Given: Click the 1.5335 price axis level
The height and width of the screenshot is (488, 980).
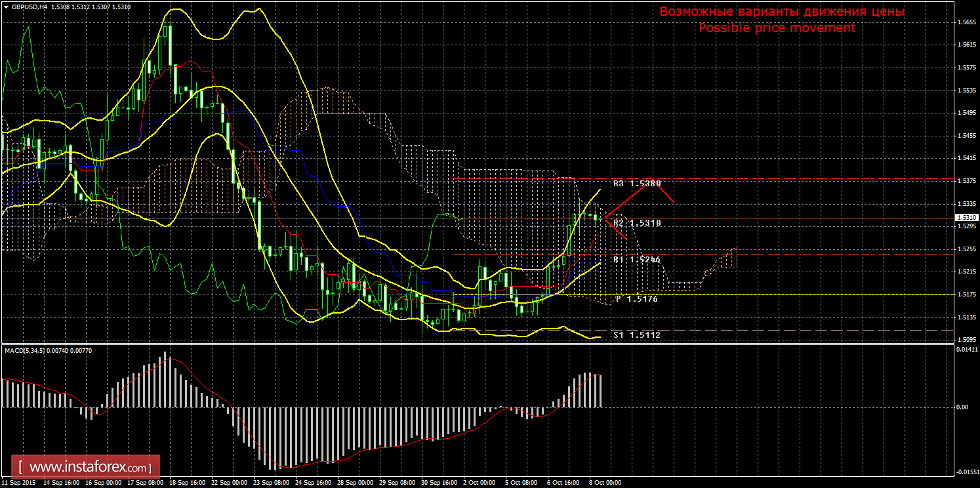Looking at the screenshot, I should click(x=966, y=204).
